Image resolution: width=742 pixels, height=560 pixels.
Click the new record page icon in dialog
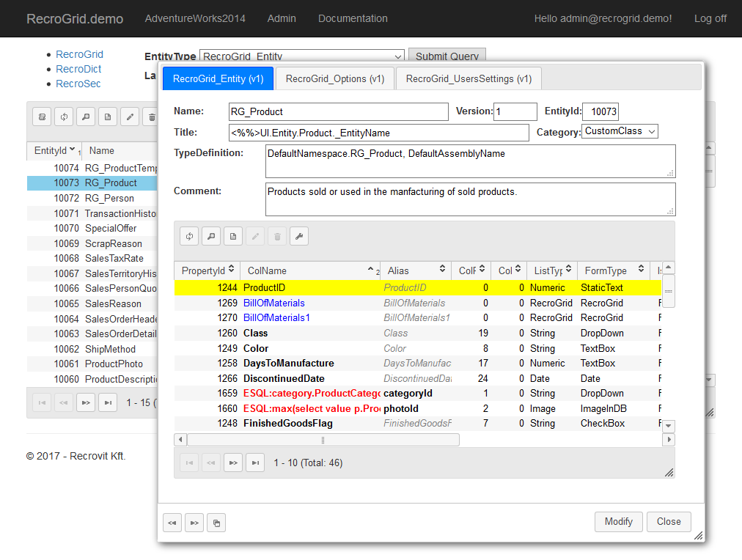[x=233, y=236]
